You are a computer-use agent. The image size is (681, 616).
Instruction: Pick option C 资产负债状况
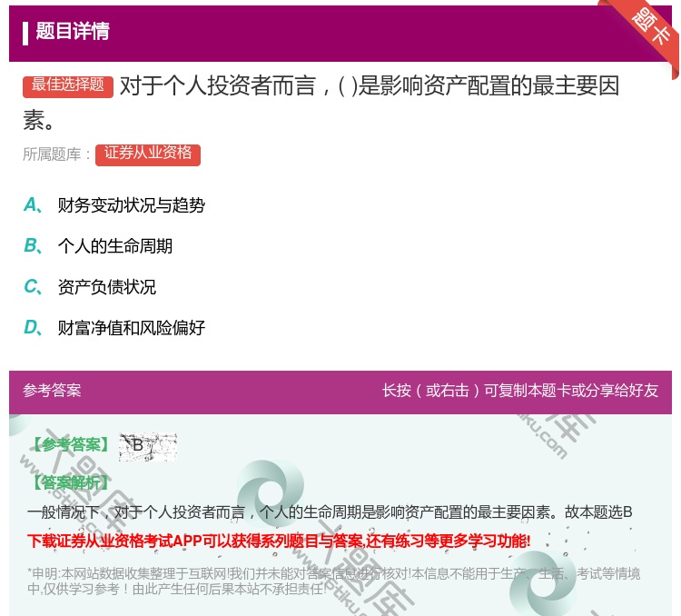tap(106, 287)
